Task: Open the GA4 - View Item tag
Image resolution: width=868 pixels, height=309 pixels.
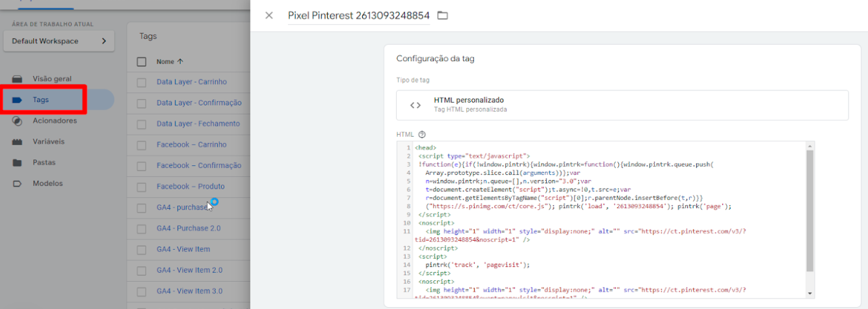Action: 183,249
